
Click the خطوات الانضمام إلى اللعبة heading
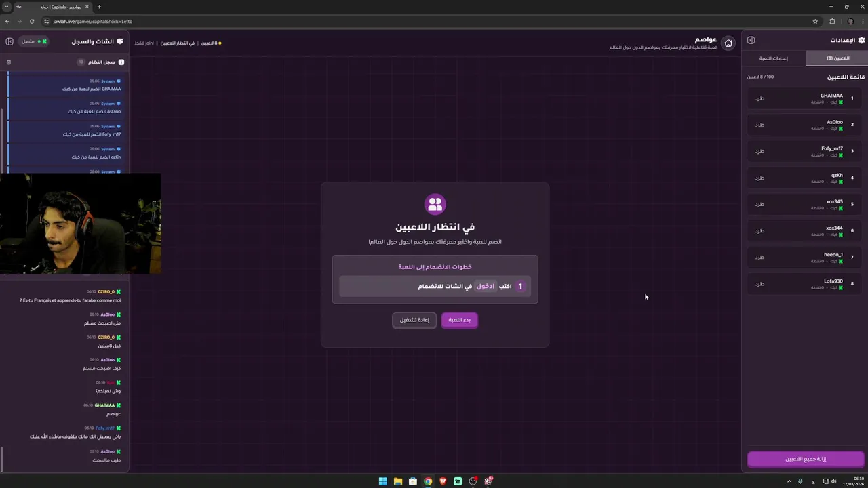click(x=435, y=266)
